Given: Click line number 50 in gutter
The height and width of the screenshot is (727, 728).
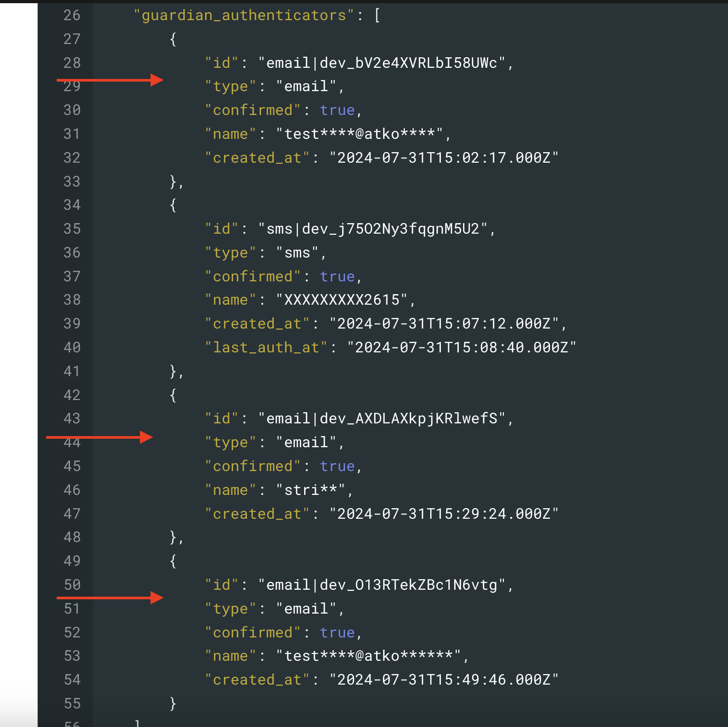Looking at the screenshot, I should click(72, 585).
